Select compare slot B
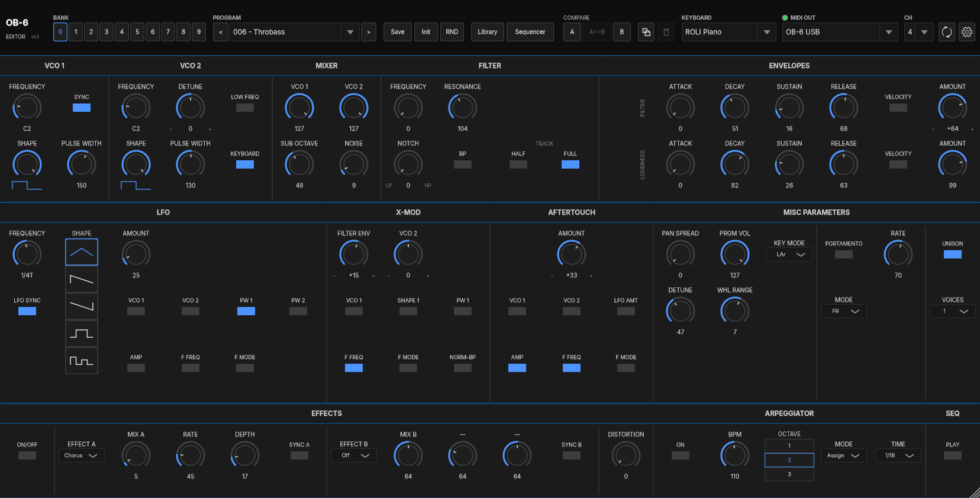Screen dimensions: 980x498 pyautogui.click(x=622, y=32)
